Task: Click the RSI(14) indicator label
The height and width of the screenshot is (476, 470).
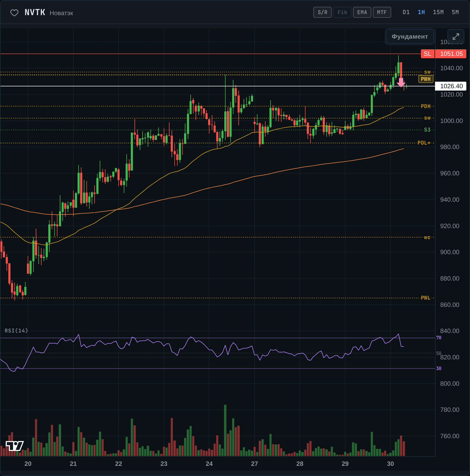Action: (16, 331)
